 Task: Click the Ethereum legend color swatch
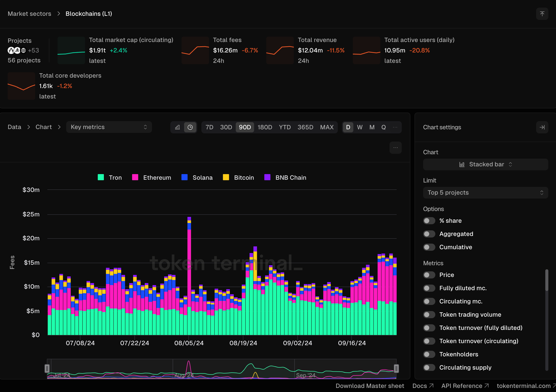coord(135,177)
